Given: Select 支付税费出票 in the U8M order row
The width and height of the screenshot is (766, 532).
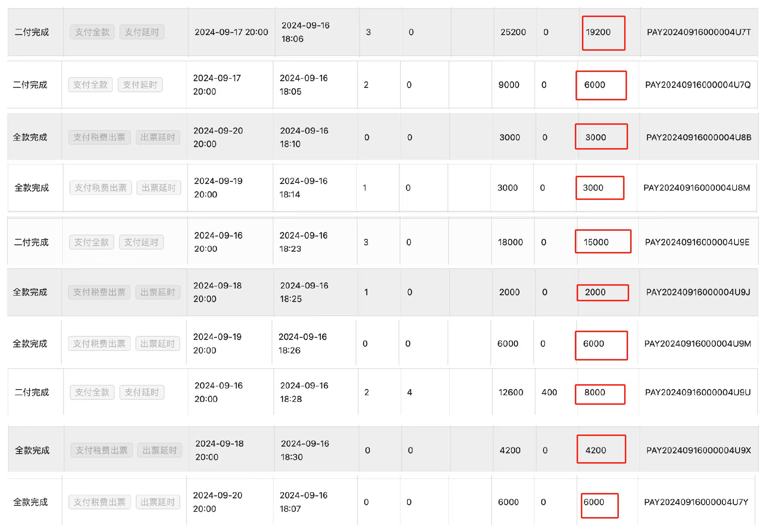Looking at the screenshot, I should (101, 188).
